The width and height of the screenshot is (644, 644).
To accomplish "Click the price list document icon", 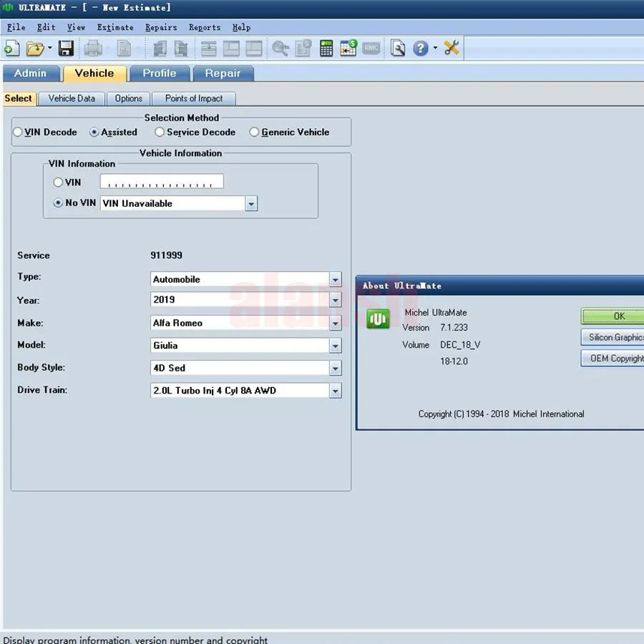I will point(303,48).
